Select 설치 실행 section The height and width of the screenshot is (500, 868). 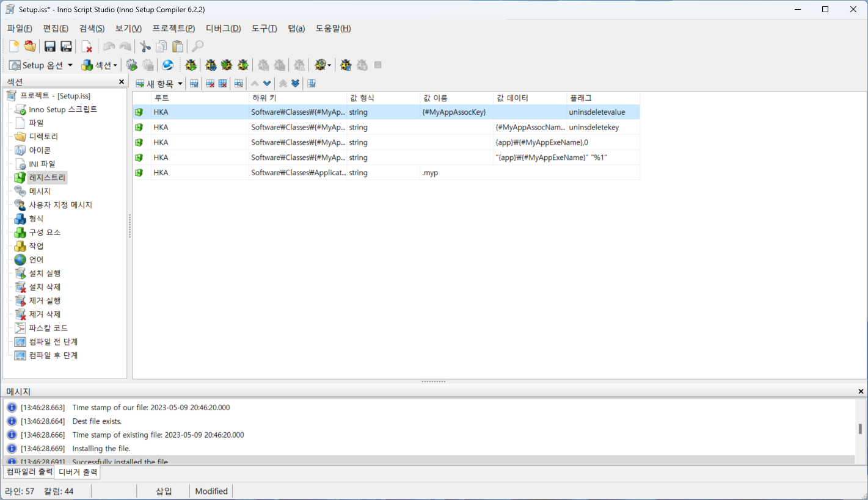pos(45,273)
